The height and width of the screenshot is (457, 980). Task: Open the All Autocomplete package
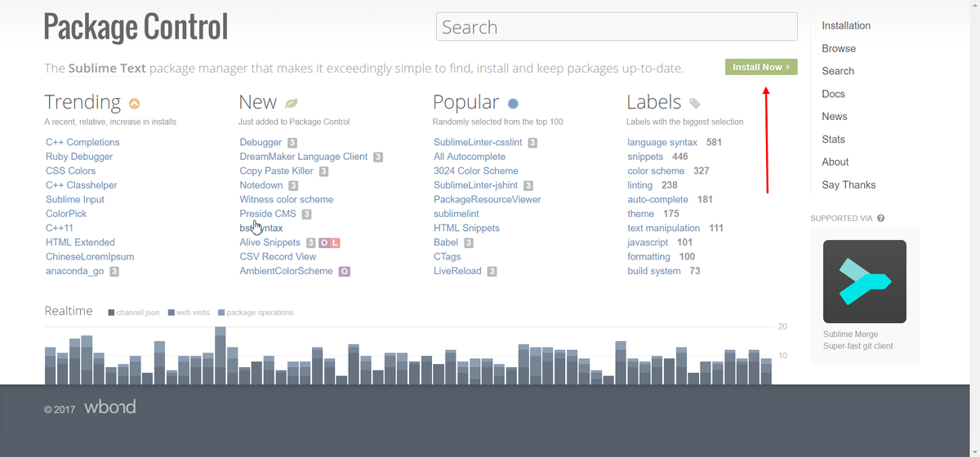point(470,157)
